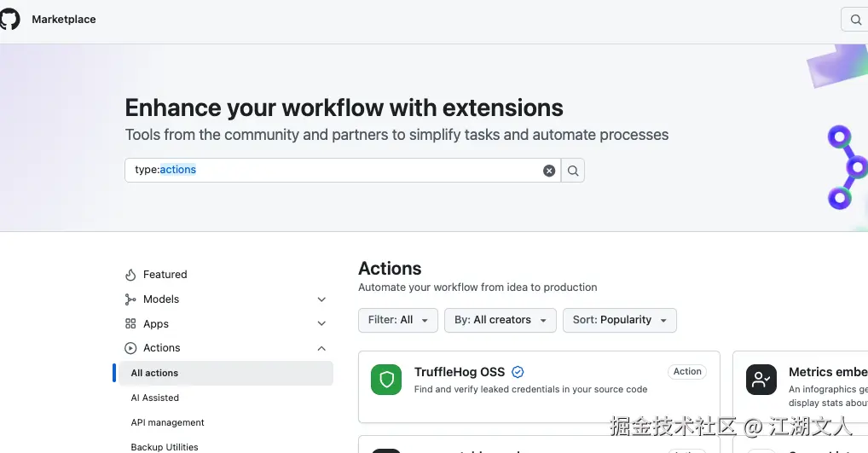The width and height of the screenshot is (868, 453).
Task: Click the GitHub logo icon
Action: pos(9,19)
